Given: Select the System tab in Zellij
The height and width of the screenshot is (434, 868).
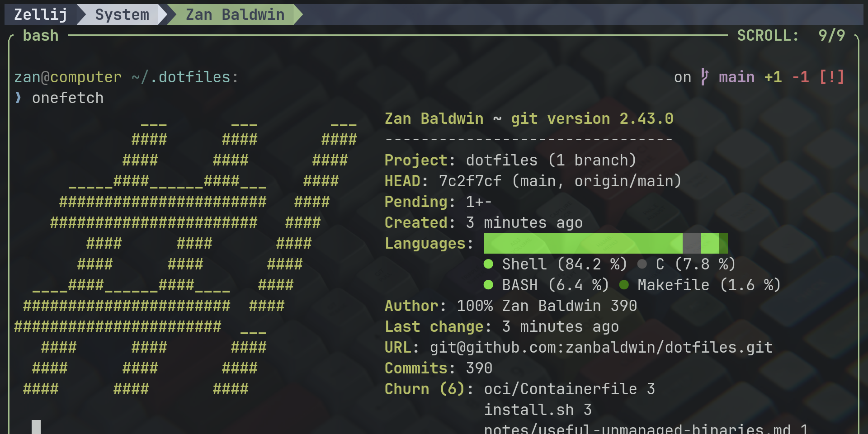Looking at the screenshot, I should (x=122, y=14).
